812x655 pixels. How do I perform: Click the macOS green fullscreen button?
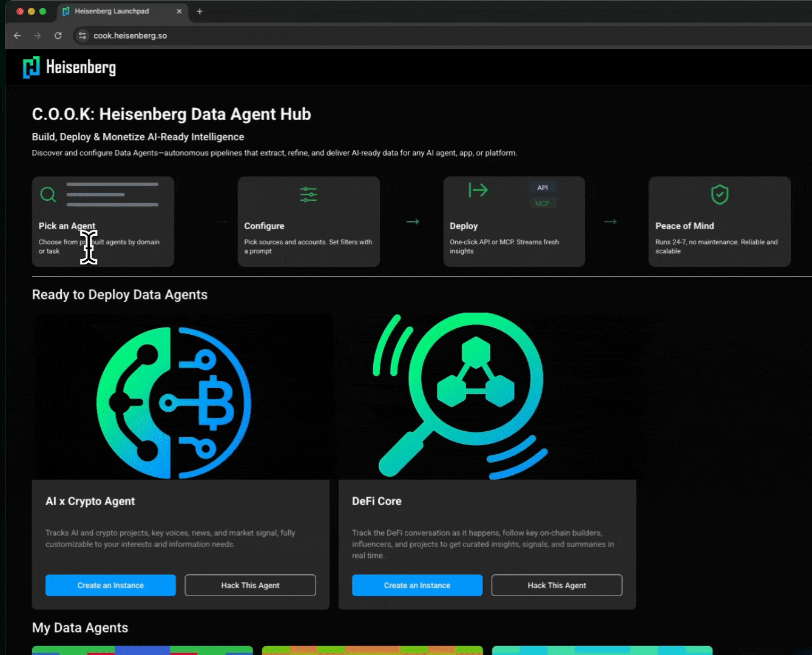point(42,11)
